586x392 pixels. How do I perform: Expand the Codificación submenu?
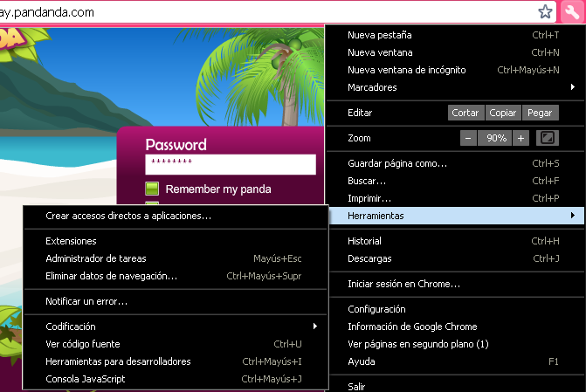pyautogui.click(x=176, y=327)
